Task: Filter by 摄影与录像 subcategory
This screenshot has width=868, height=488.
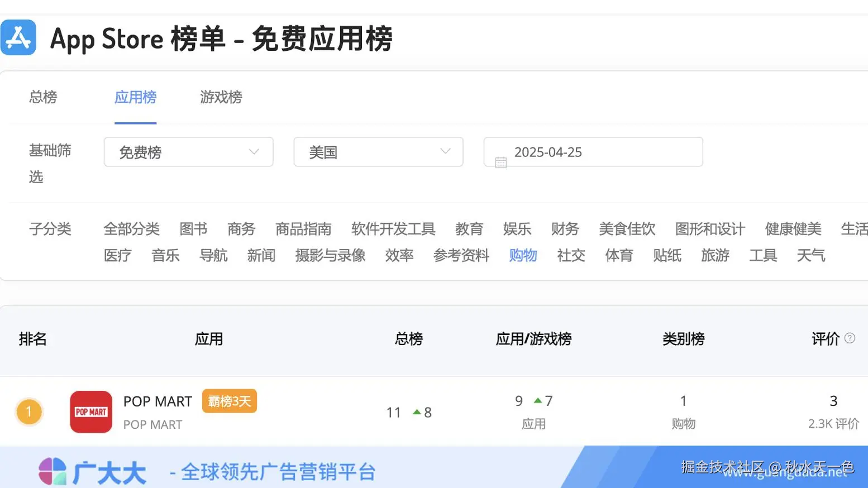Action: click(x=330, y=256)
